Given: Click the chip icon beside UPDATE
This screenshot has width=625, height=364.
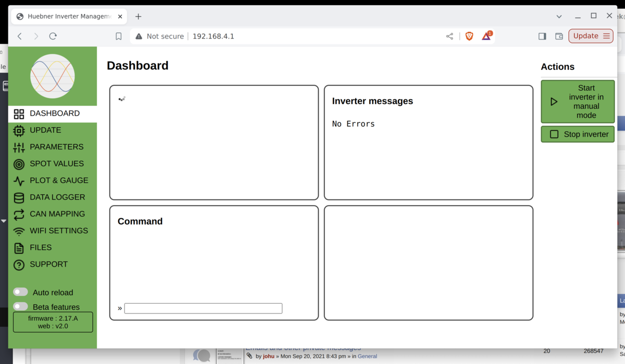Looking at the screenshot, I should [x=19, y=130].
